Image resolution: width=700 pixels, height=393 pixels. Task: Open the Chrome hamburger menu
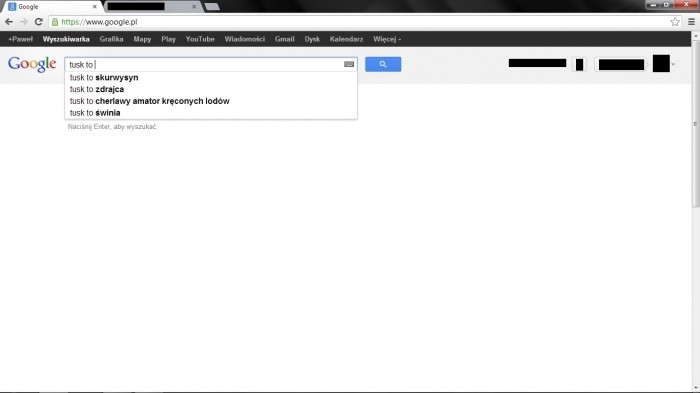[691, 22]
